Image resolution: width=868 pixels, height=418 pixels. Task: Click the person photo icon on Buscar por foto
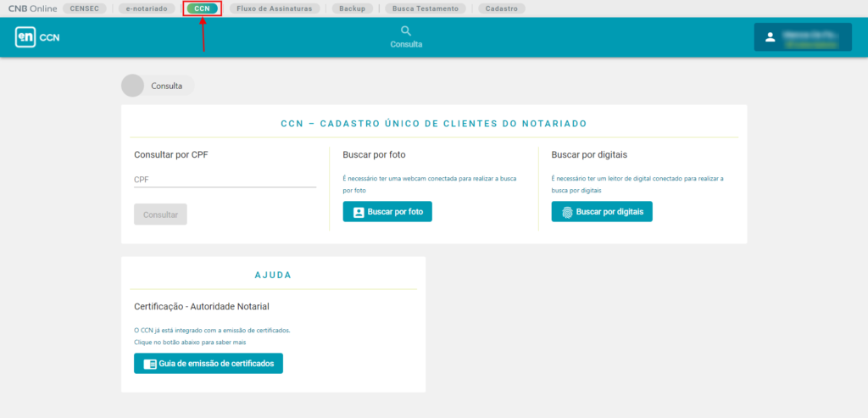pos(359,212)
